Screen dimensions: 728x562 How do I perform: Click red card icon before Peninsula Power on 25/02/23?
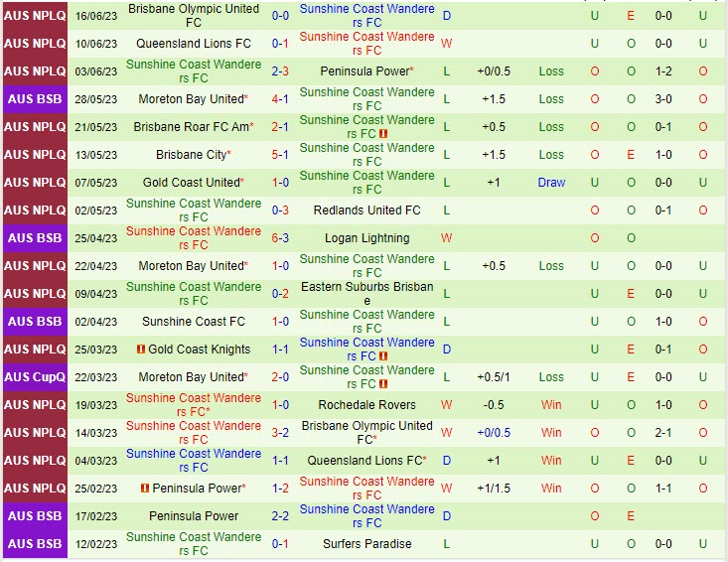coord(145,489)
